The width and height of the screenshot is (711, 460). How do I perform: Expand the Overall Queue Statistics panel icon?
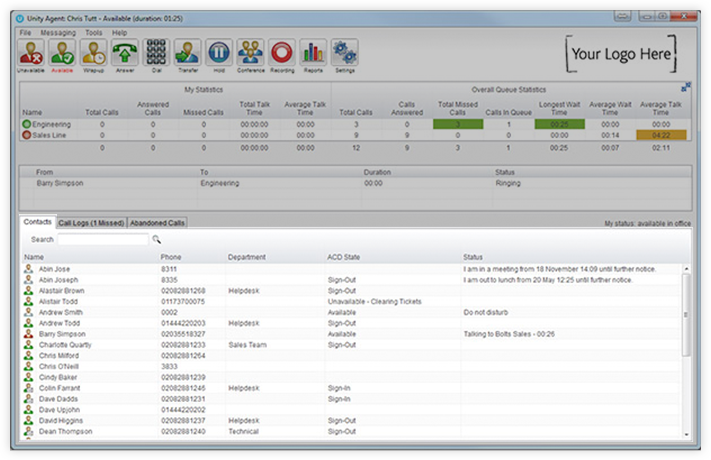tap(686, 88)
